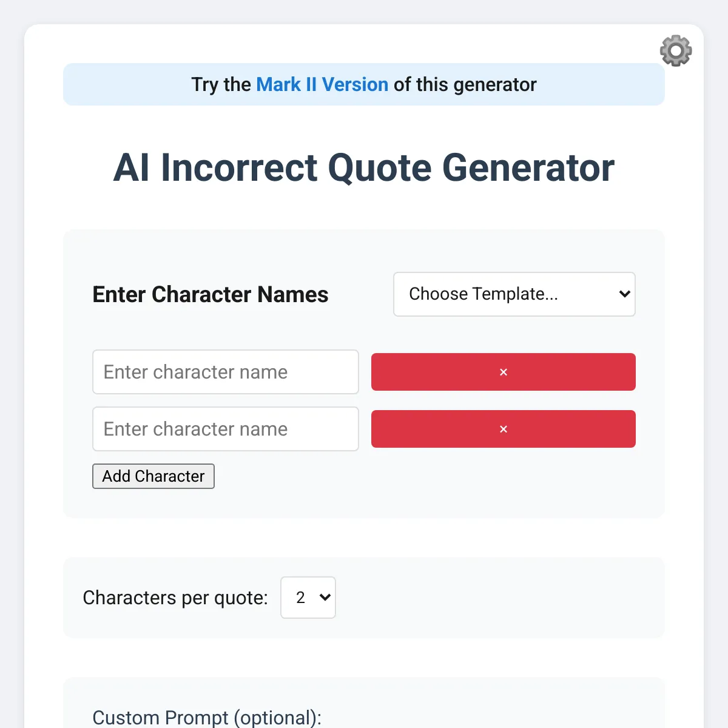Click 'of this generator' banner text
The image size is (728, 728).
[x=465, y=84]
